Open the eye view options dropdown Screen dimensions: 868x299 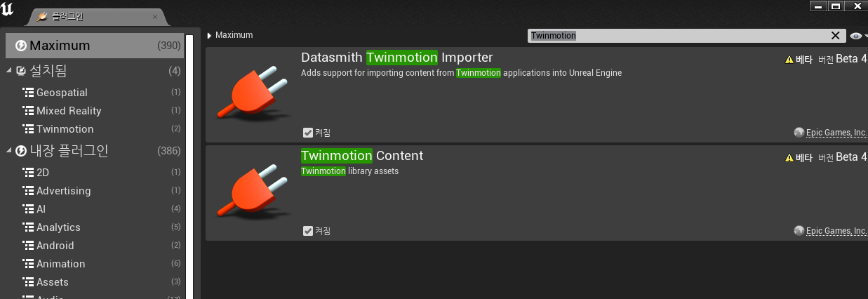857,36
